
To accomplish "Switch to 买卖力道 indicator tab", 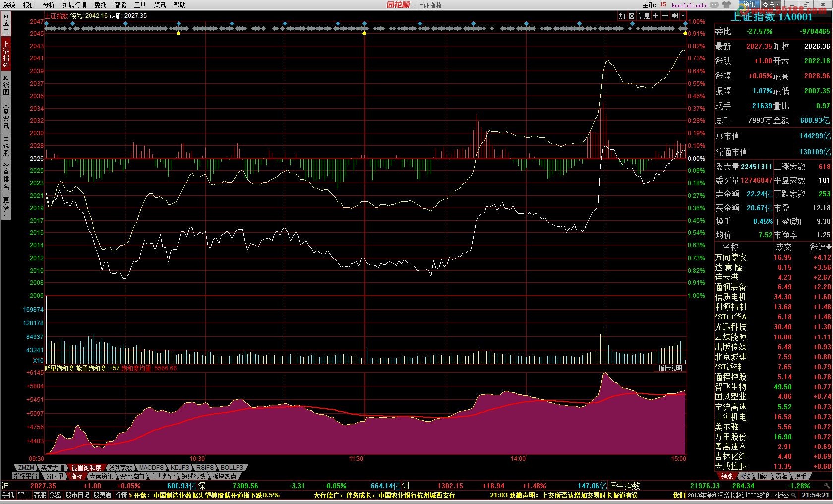I will 52,468.
